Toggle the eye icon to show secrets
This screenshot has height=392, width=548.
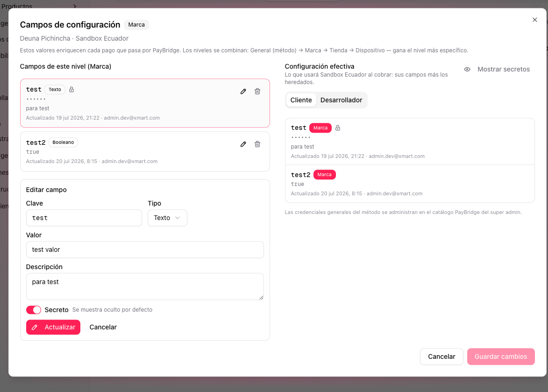coord(467,69)
